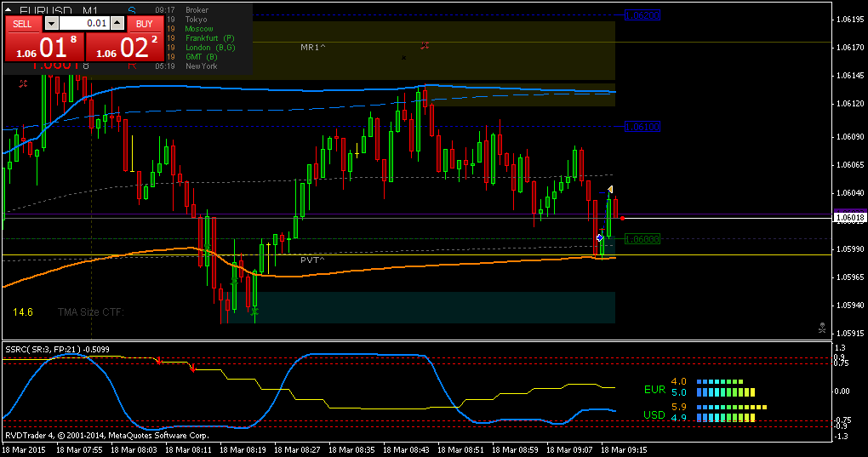Click the PVT^ pivot label

pyautogui.click(x=313, y=260)
